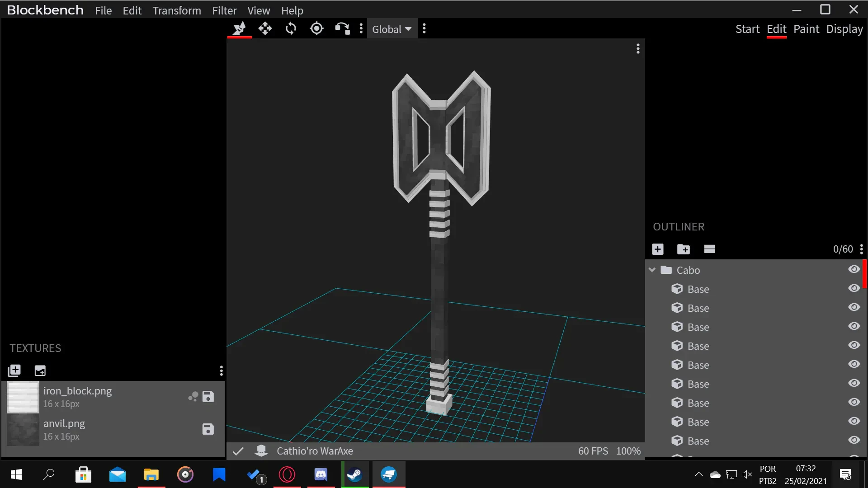This screenshot has width=868, height=488.
Task: Collapse the Cabo group
Action: click(652, 270)
